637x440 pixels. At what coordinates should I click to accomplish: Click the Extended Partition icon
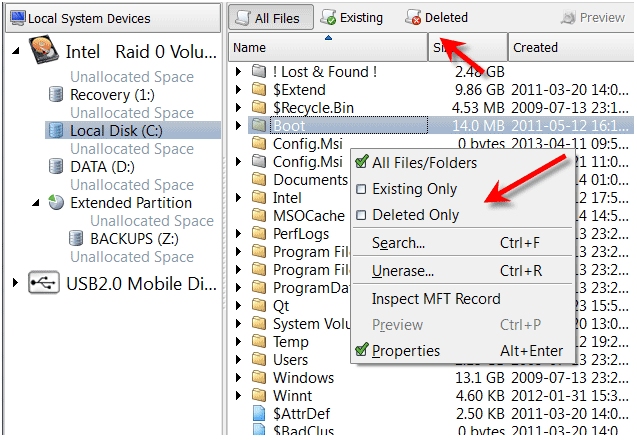[56, 202]
